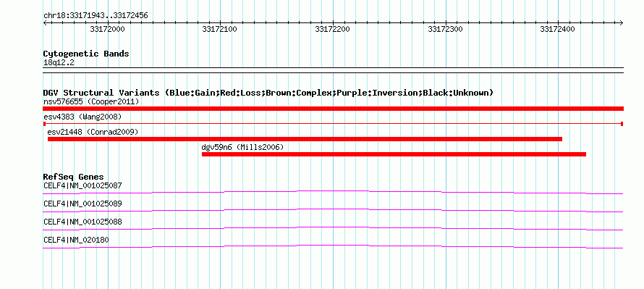The width and height of the screenshot is (644, 289).
Task: Select the magenta line under CELF4|NM_001025089
Action: tap(333, 211)
